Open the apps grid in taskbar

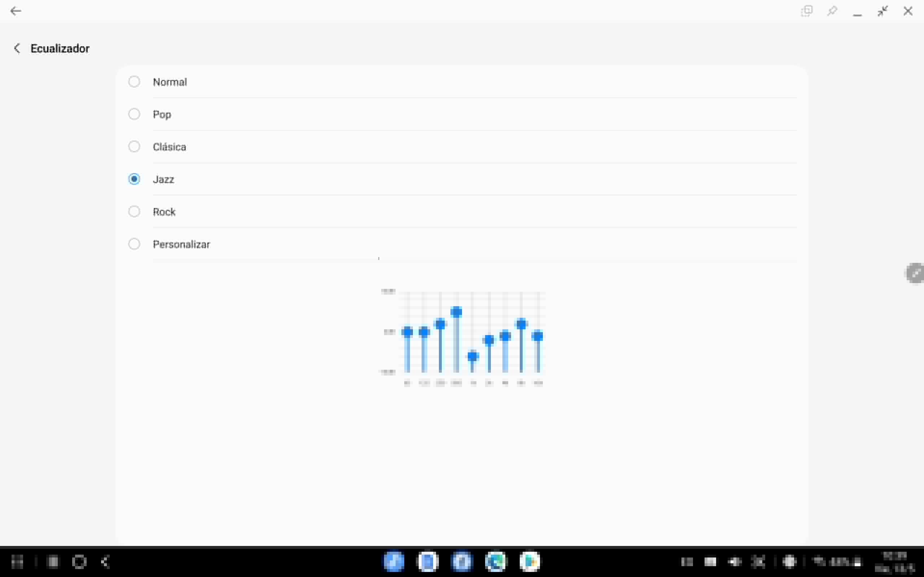pyautogui.click(x=17, y=561)
